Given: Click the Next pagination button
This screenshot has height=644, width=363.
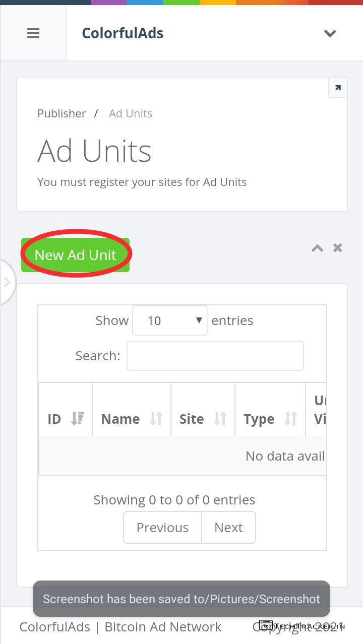Looking at the screenshot, I should pos(228,528).
